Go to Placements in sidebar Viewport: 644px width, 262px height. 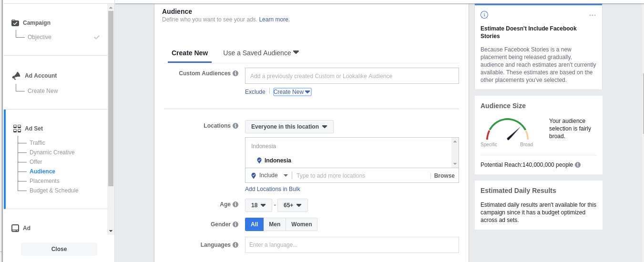click(x=44, y=181)
